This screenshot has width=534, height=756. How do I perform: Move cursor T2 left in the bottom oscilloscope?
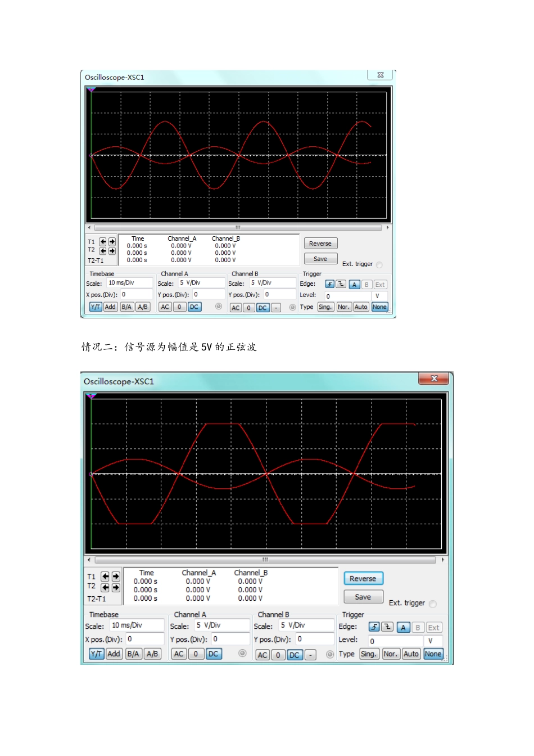pos(105,588)
